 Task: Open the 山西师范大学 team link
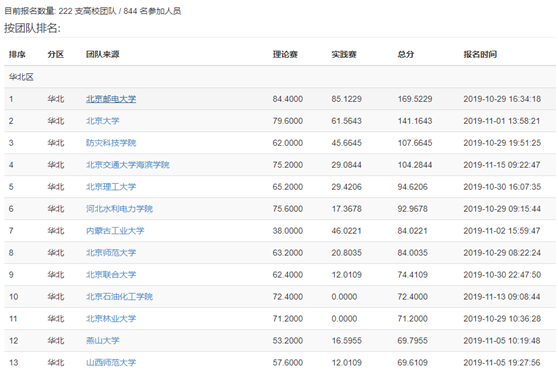(x=111, y=362)
